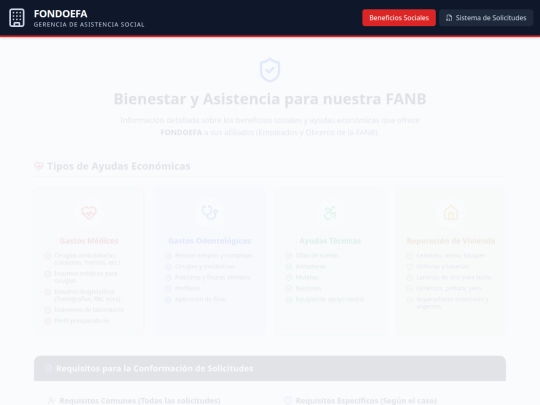540x405 pixels.
Task: Click the Láminas de zinc para techo item
Action: point(454,277)
